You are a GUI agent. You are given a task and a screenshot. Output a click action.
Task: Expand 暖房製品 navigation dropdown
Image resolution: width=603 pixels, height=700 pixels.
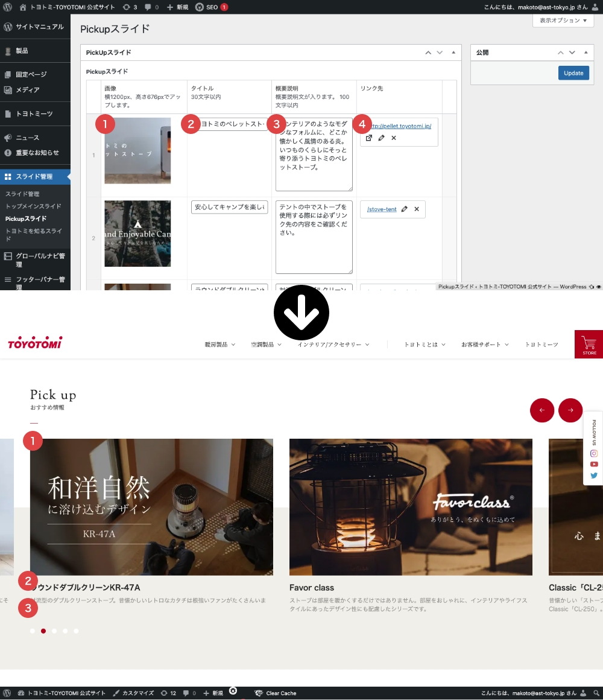point(220,345)
